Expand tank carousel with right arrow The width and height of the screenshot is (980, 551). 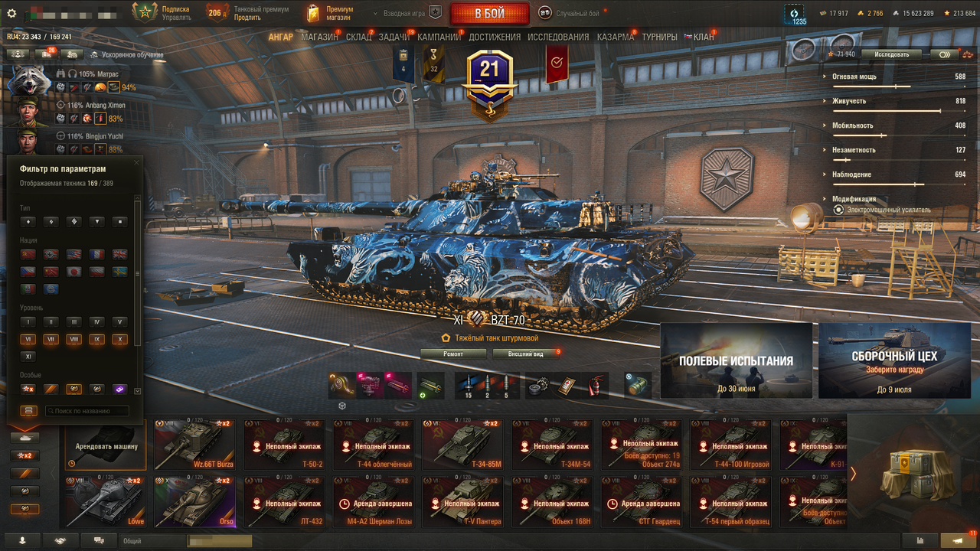coord(854,474)
